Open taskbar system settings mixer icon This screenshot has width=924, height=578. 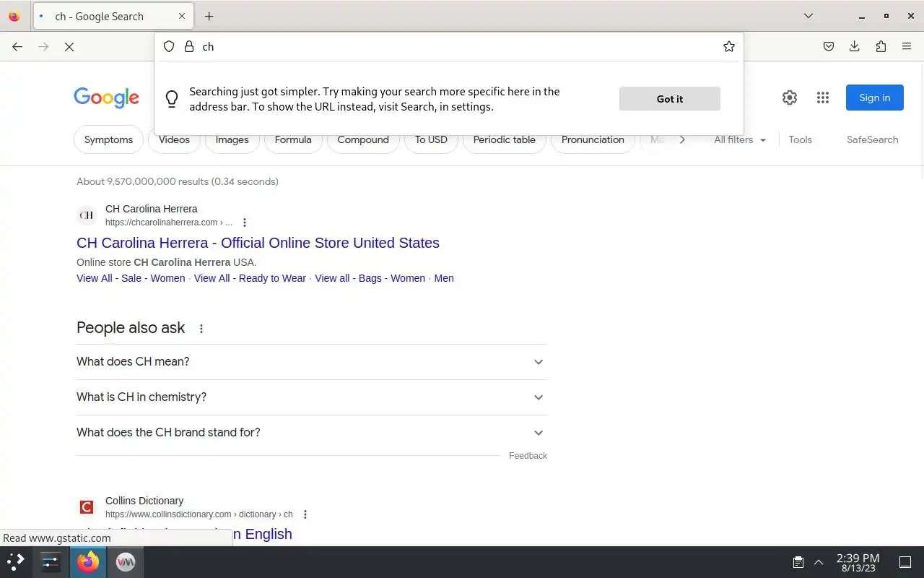51,561
